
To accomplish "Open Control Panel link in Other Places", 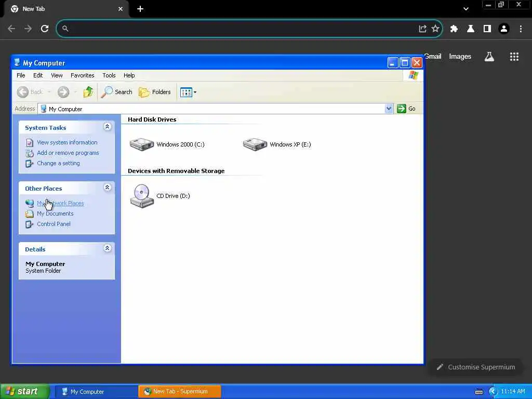I will coord(54,224).
